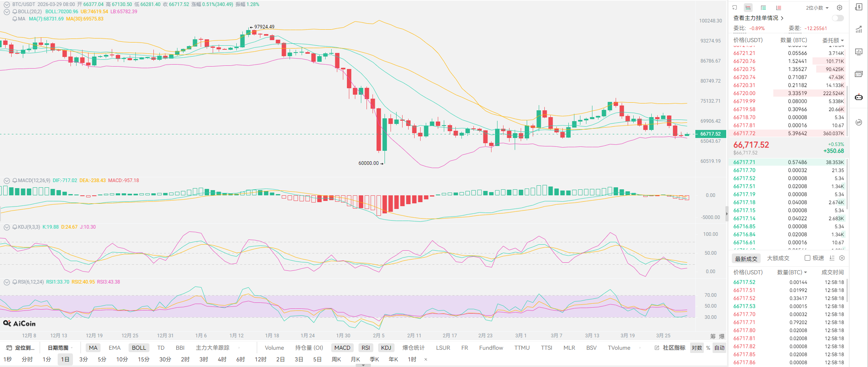Enable the EMA indicator
Viewport: 868px width, 367px height.
pos(115,348)
